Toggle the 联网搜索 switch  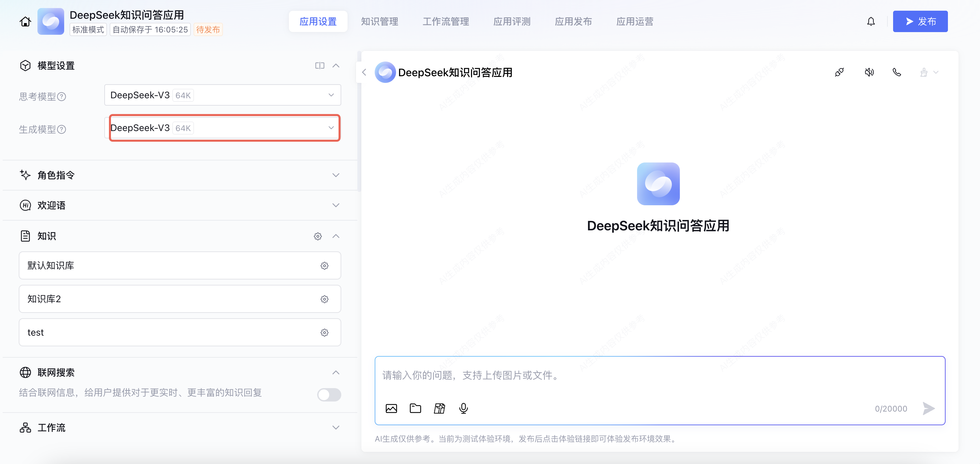(329, 394)
